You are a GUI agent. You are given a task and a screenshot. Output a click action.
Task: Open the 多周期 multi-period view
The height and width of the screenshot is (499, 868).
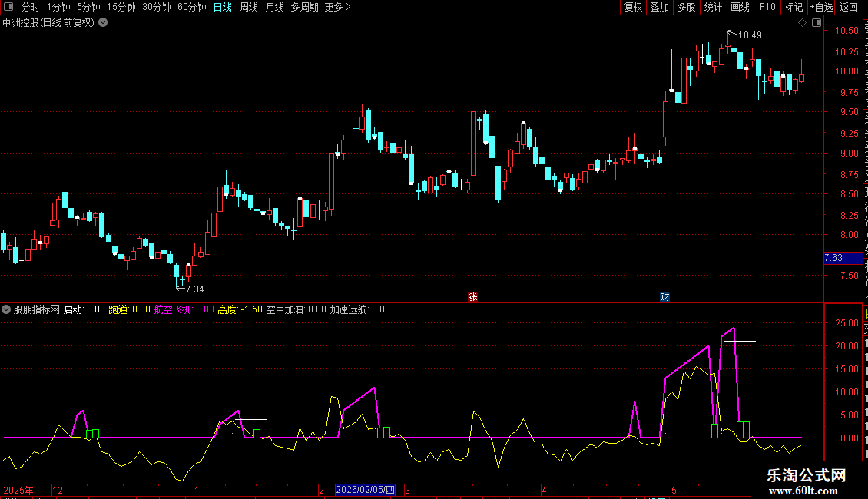(x=304, y=7)
